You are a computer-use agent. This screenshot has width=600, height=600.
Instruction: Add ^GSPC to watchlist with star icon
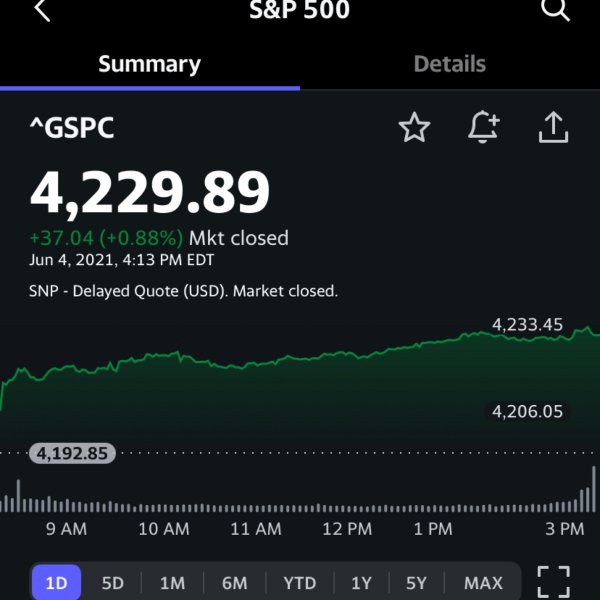pyautogui.click(x=414, y=127)
